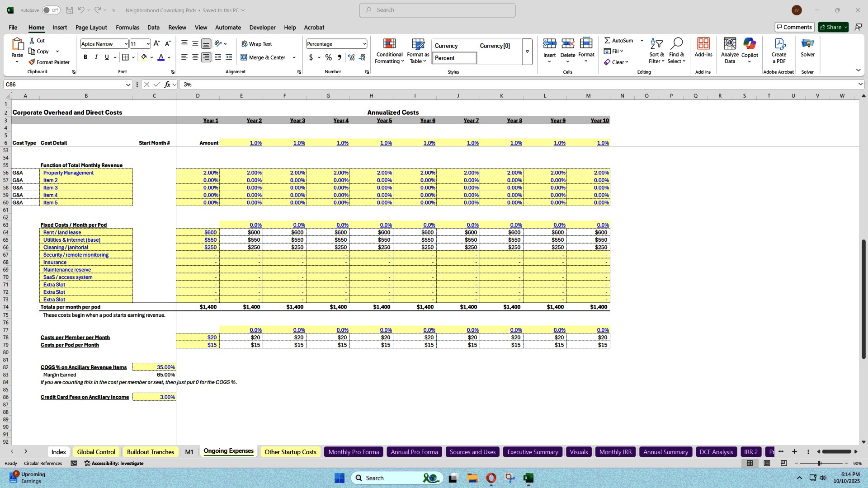The height and width of the screenshot is (488, 868).
Task: Click the zoom slider in status bar
Action: [819, 464]
